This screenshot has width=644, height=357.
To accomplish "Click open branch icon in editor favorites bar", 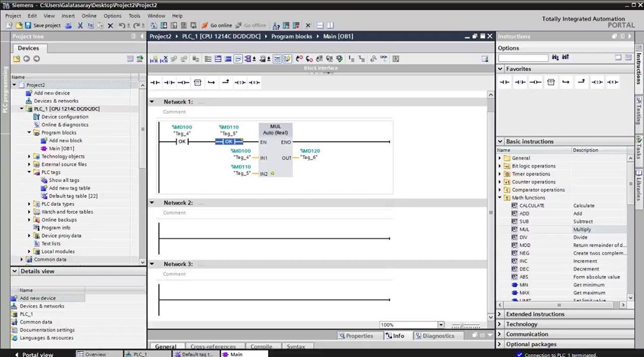I will click(x=211, y=83).
